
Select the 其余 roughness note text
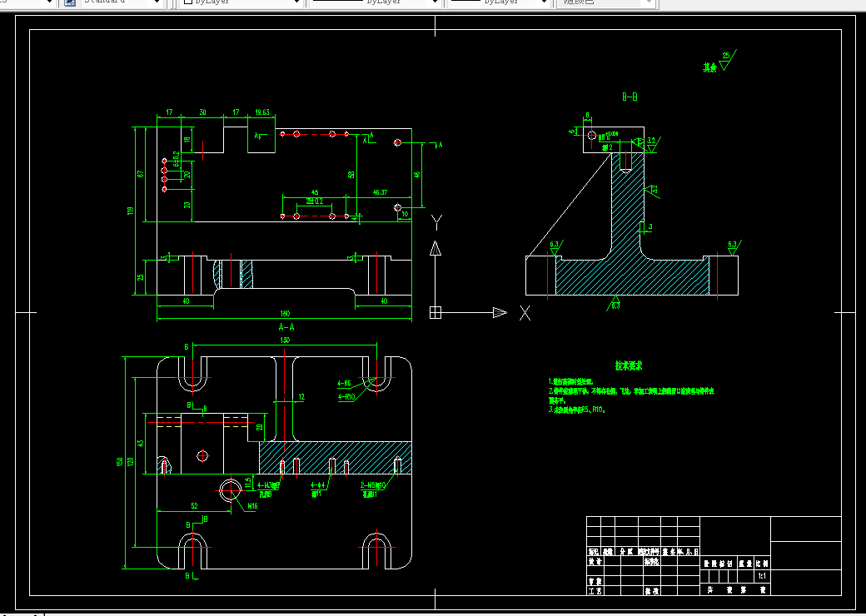pos(709,67)
